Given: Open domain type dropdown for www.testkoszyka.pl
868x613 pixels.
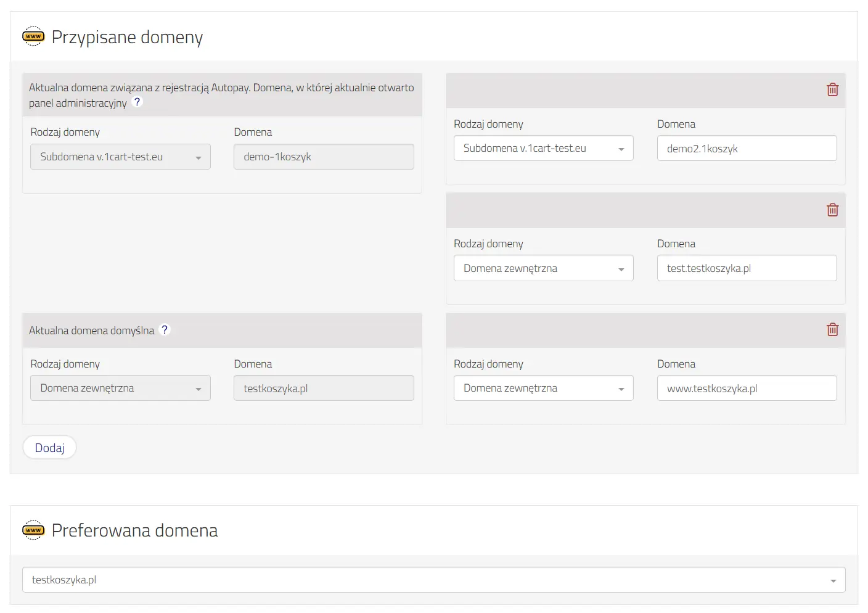Looking at the screenshot, I should (x=544, y=388).
